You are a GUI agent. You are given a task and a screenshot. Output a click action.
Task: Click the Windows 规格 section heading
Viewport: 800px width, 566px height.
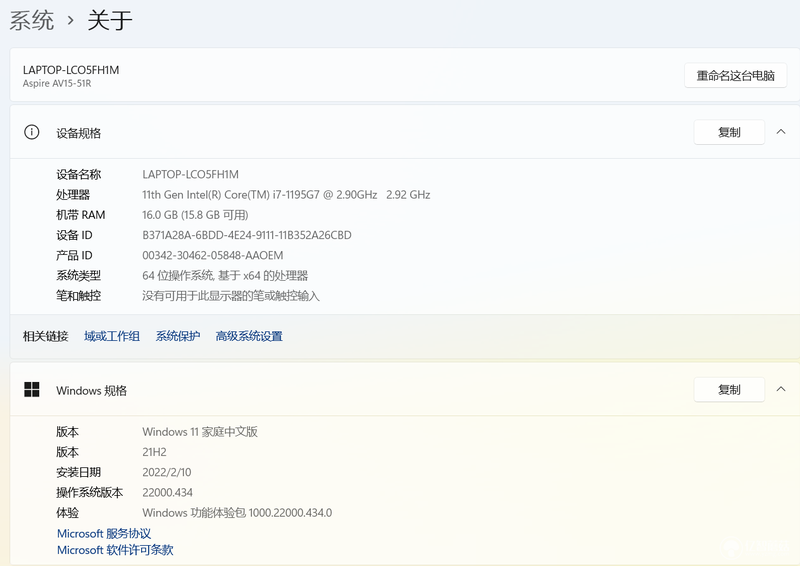click(x=91, y=391)
